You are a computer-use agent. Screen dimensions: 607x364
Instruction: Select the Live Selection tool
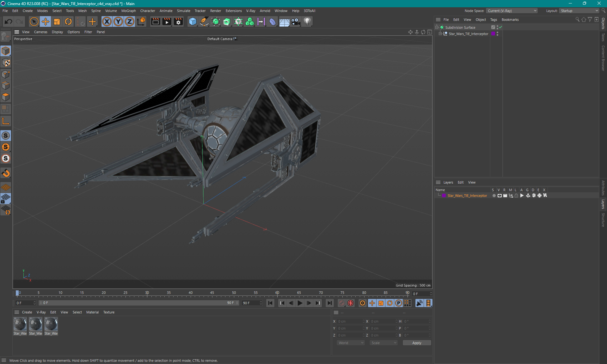34,21
